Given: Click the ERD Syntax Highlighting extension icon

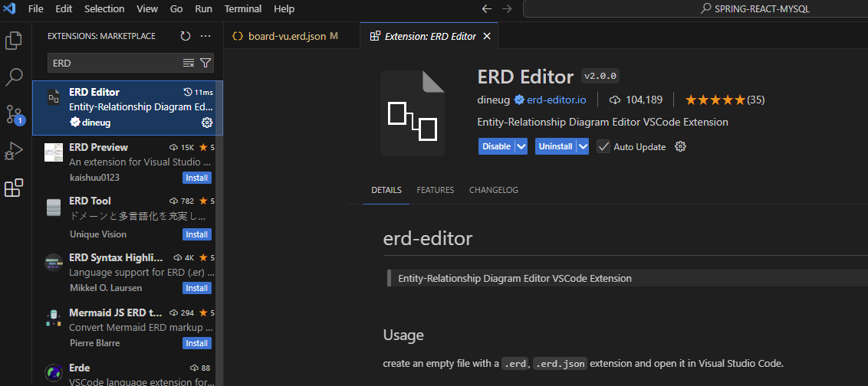Looking at the screenshot, I should pyautogui.click(x=54, y=263).
